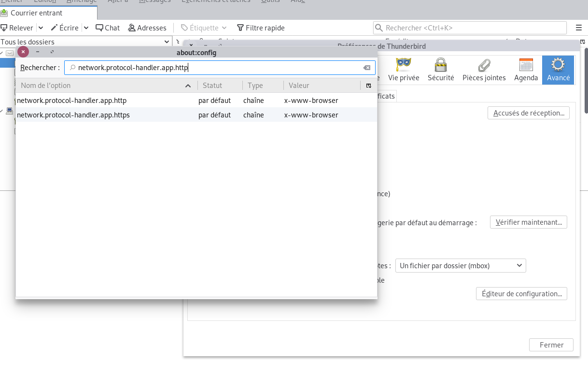
Task: Expand the Relever dropdown arrow
Action: [x=41, y=28]
